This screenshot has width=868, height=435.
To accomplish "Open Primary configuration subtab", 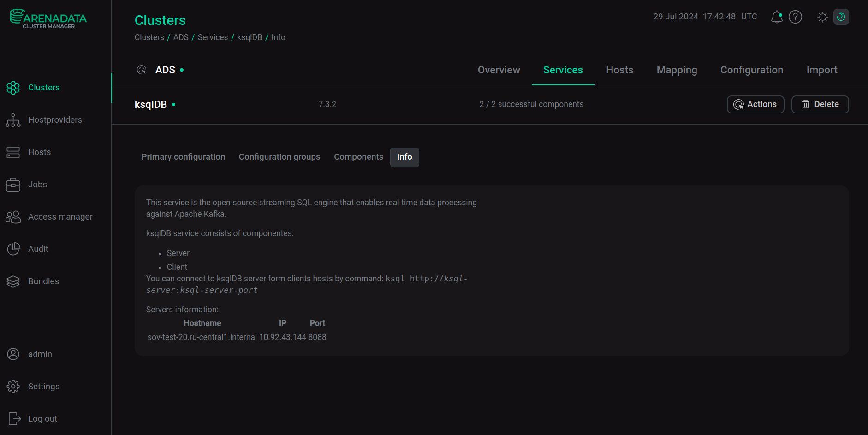I will coord(183,157).
